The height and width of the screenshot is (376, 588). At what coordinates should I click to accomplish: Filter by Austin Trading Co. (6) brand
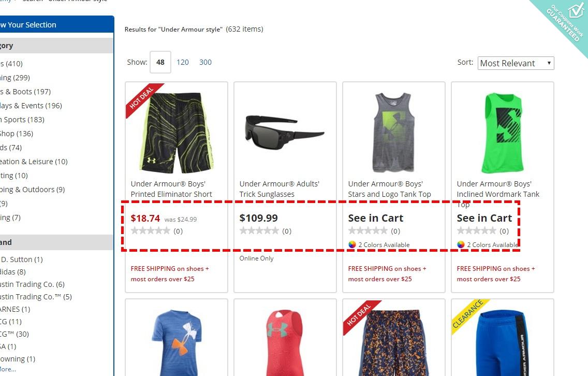tap(32, 284)
